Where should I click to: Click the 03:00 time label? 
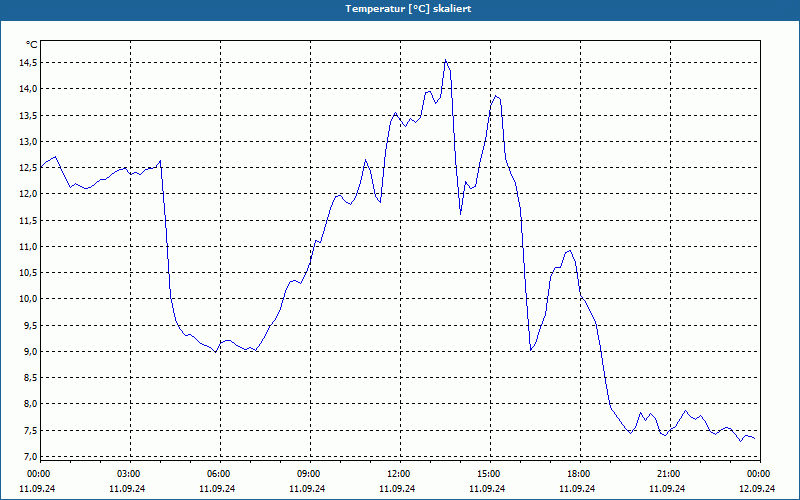click(129, 474)
